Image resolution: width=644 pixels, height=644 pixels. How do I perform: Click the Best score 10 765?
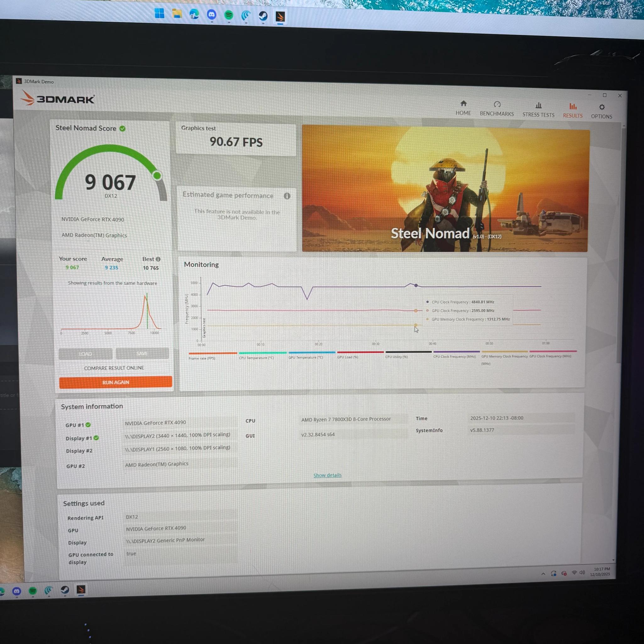[151, 268]
